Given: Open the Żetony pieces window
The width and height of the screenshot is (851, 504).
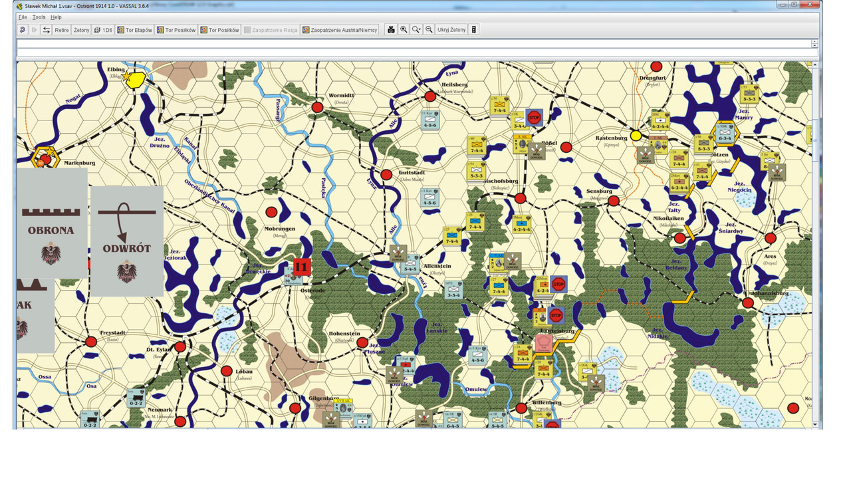Looking at the screenshot, I should (x=81, y=30).
